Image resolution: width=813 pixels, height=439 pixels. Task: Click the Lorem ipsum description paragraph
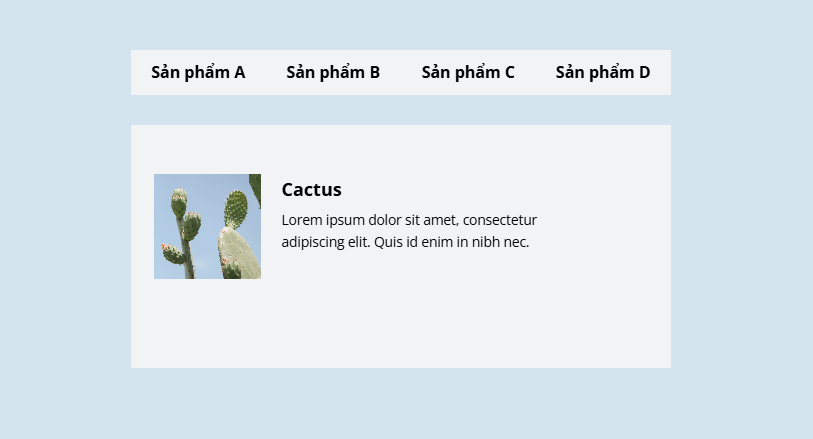click(x=409, y=231)
